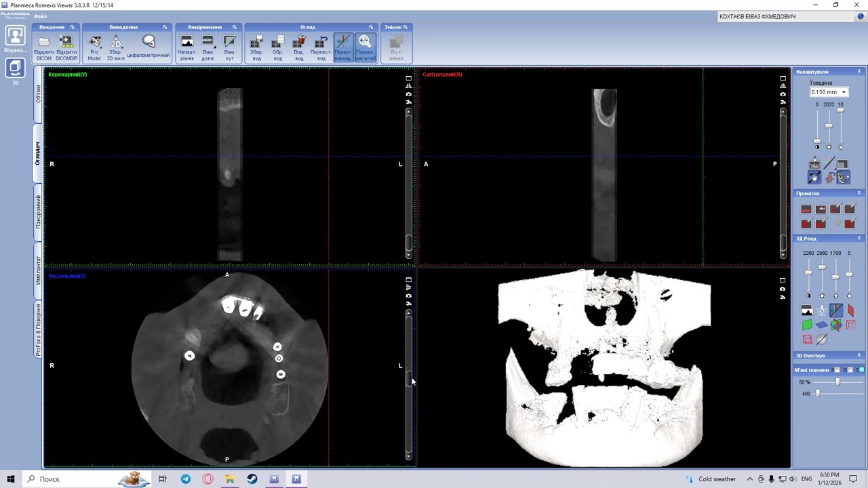Open the Візуаліз. module icon
The width and height of the screenshot is (868, 488).
click(x=15, y=37)
